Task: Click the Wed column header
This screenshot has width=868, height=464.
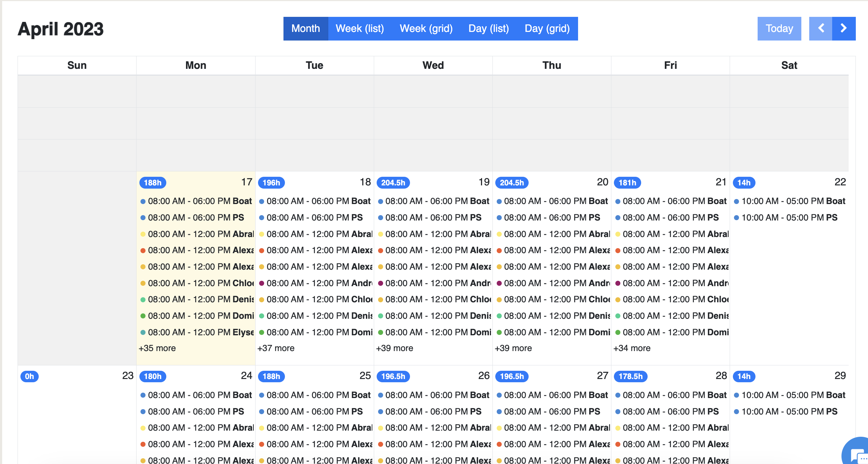Action: pos(433,65)
